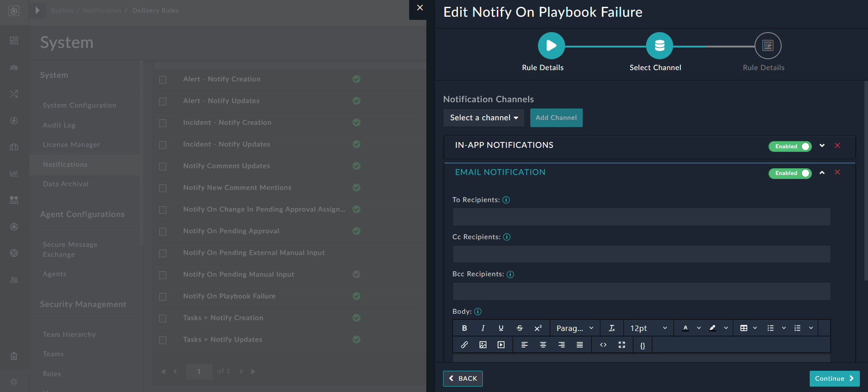Screen dimensions: 868x392
Task: Go to final Rule Details step
Action: [768, 46]
